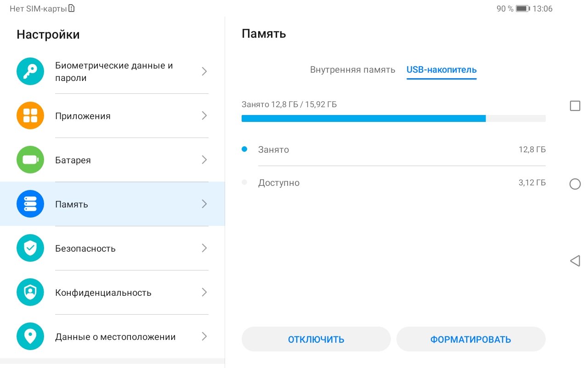Tap the square recent apps navigation icon

[x=575, y=106]
